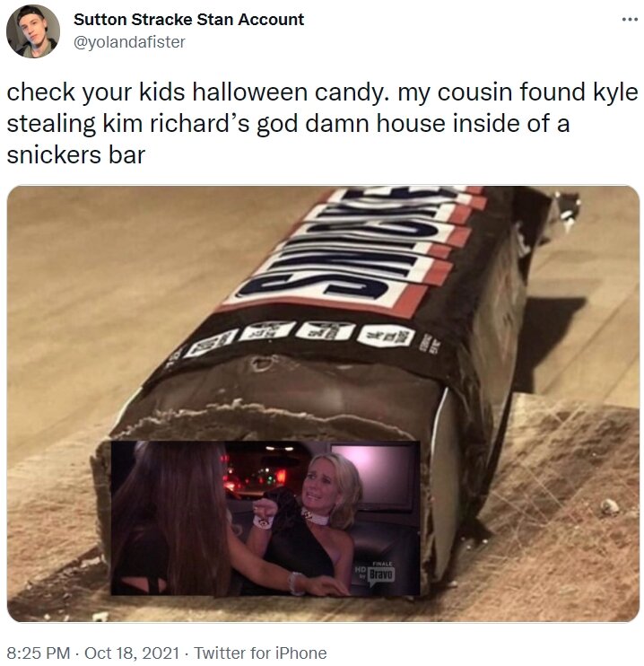Click the Sutton Stracke Stan Account name
The height and width of the screenshot is (666, 644).
coord(188,20)
